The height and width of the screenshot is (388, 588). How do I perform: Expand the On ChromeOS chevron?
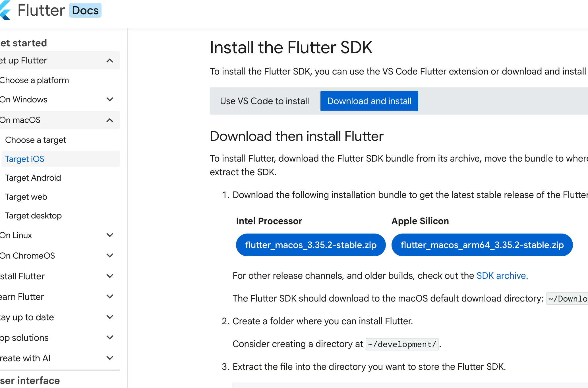110,256
